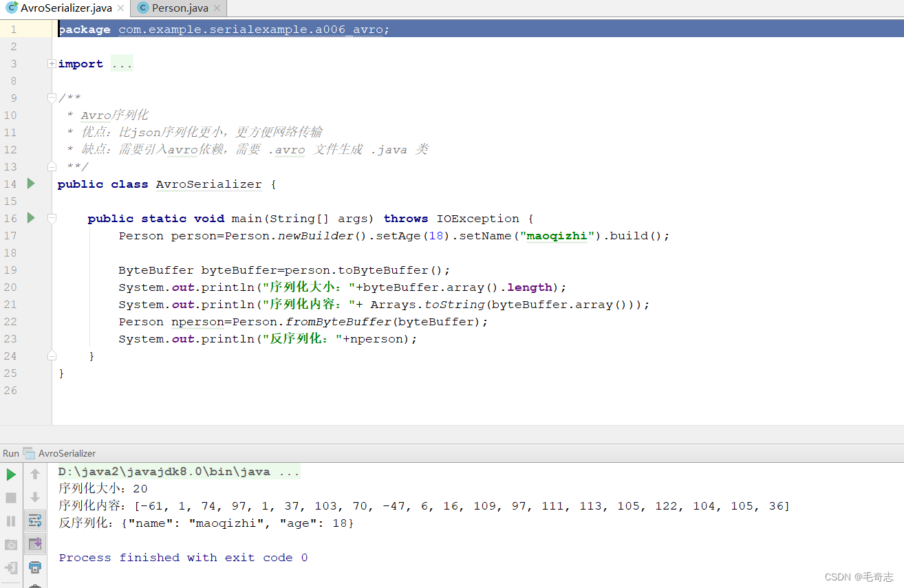Click the class icon on Person.java tab
The height and width of the screenshot is (588, 904).
[x=142, y=8]
